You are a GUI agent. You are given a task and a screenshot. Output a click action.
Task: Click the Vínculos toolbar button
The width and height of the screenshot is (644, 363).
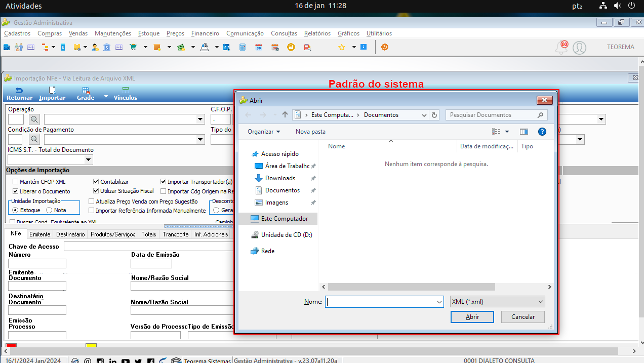126,94
